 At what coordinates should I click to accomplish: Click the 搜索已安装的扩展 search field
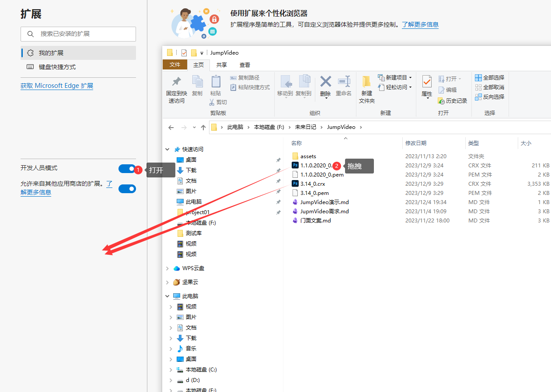click(x=78, y=34)
